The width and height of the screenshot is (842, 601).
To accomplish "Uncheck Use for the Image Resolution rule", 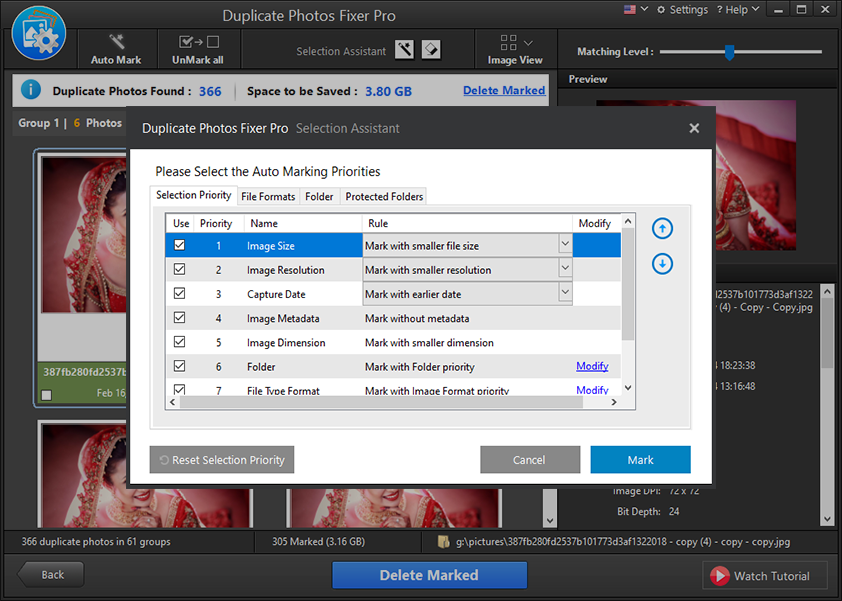I will tap(179, 269).
